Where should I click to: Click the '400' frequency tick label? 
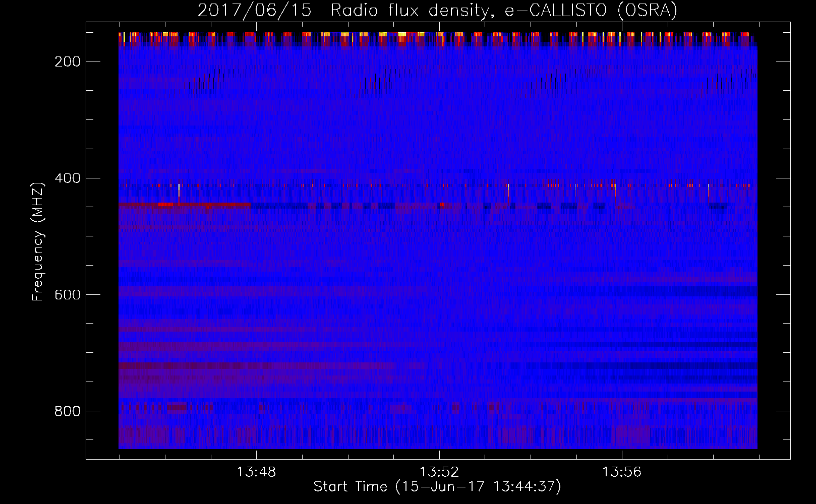68,178
